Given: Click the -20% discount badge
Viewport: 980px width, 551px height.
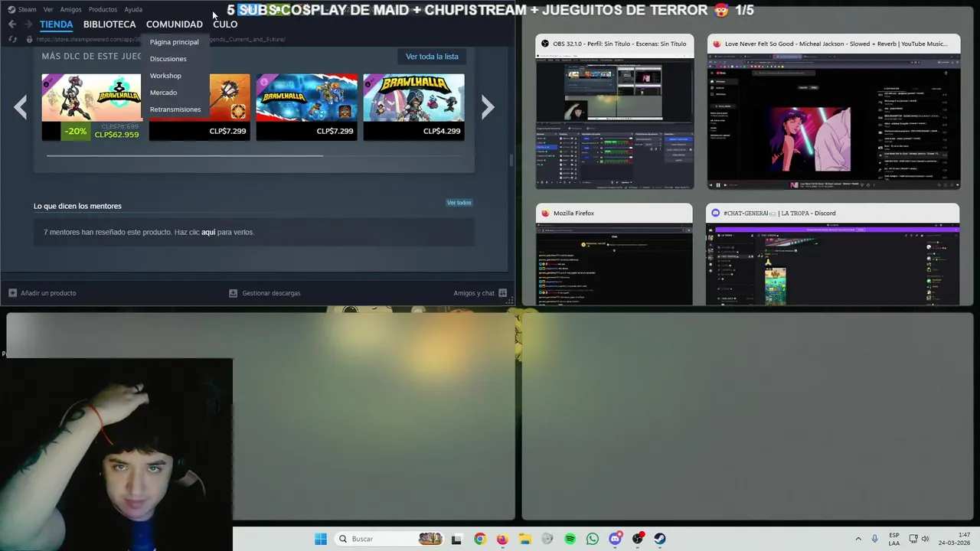Looking at the screenshot, I should [x=75, y=132].
